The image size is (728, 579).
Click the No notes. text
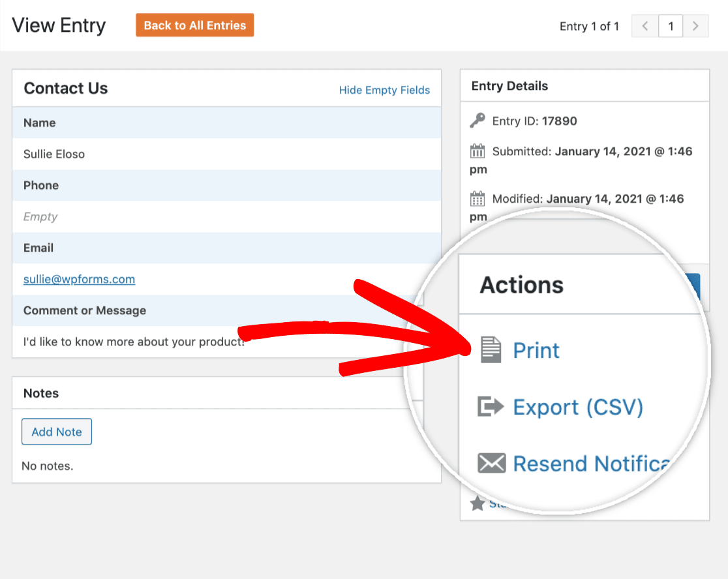point(48,466)
